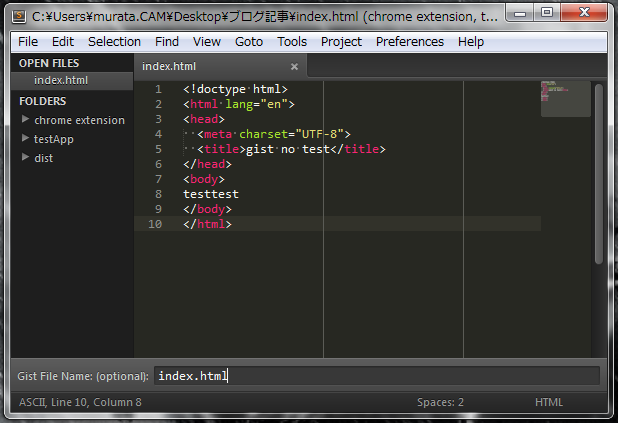The width and height of the screenshot is (618, 423).
Task: Click the Gist File Name input field
Action: click(377, 376)
